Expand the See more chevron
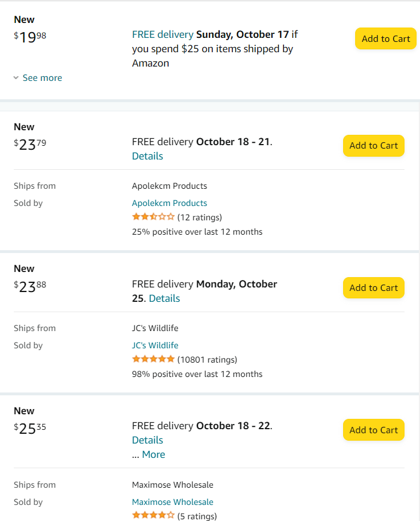Viewport: 420px width, 521px height. point(16,78)
